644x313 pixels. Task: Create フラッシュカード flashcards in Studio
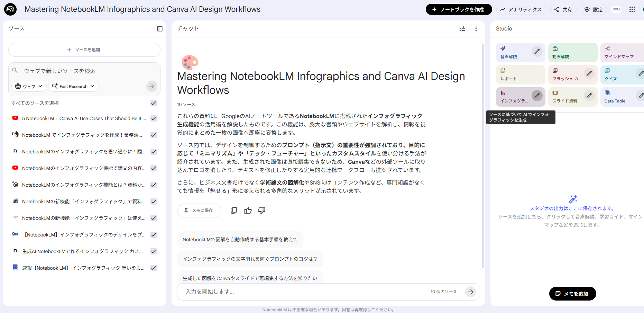coord(567,75)
